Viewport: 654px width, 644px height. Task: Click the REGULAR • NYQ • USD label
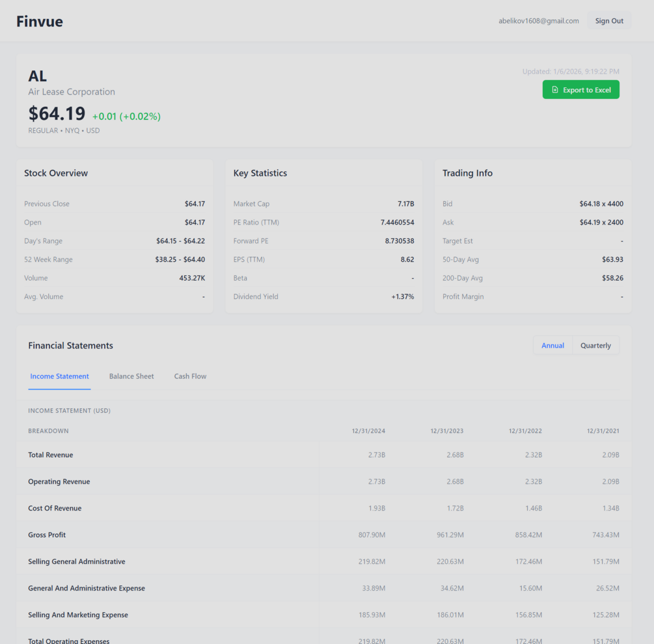coord(64,131)
